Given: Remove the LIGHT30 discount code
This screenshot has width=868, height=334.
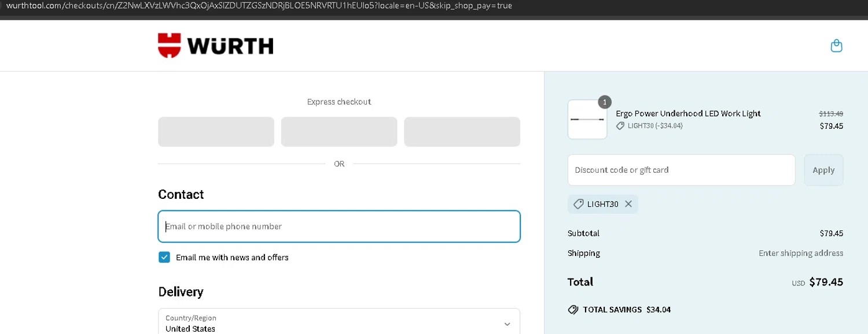Looking at the screenshot, I should (x=628, y=204).
